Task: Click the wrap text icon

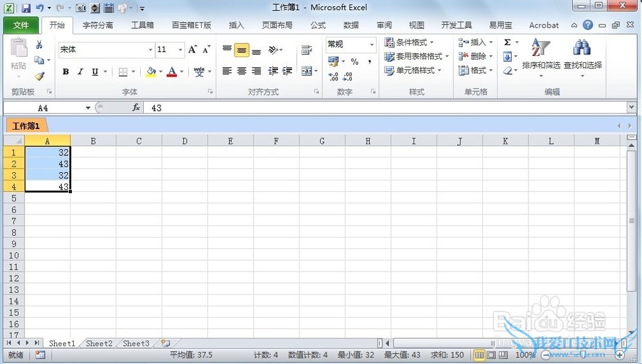Action: [x=306, y=50]
